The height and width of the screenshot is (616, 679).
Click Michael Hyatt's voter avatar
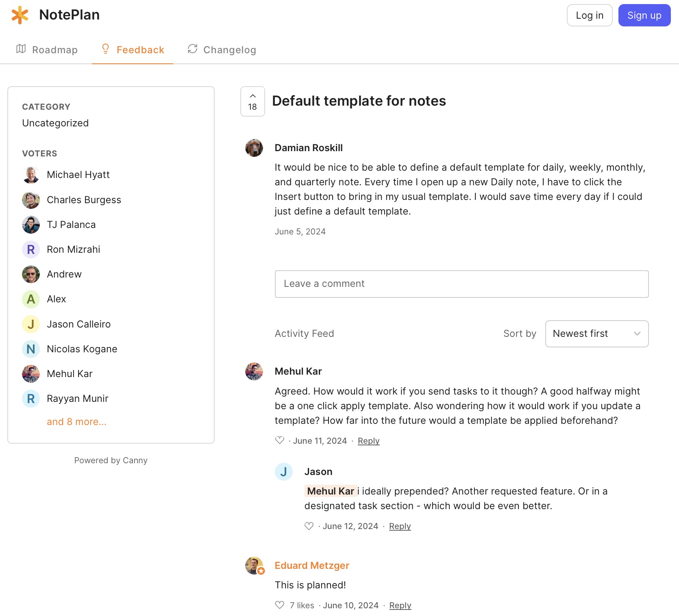pos(31,175)
